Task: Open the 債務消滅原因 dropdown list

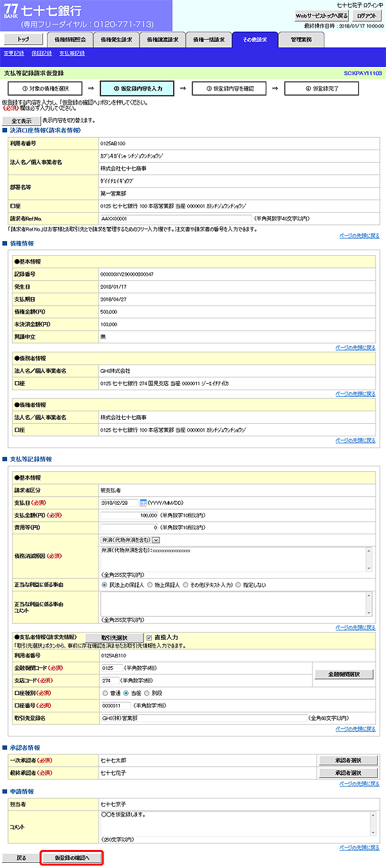Action: [x=130, y=540]
